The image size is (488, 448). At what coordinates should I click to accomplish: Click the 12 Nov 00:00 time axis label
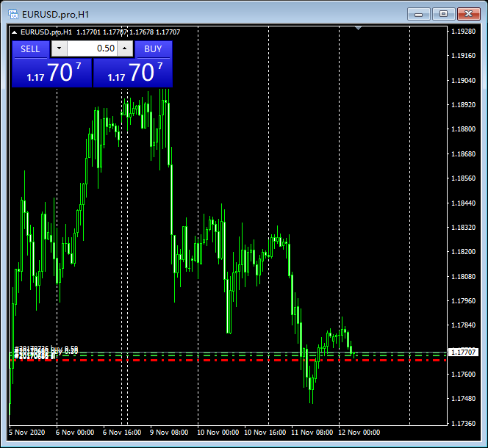coord(359,433)
